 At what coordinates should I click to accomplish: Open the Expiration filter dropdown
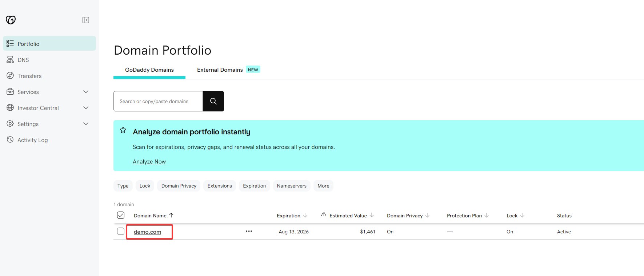click(x=255, y=186)
